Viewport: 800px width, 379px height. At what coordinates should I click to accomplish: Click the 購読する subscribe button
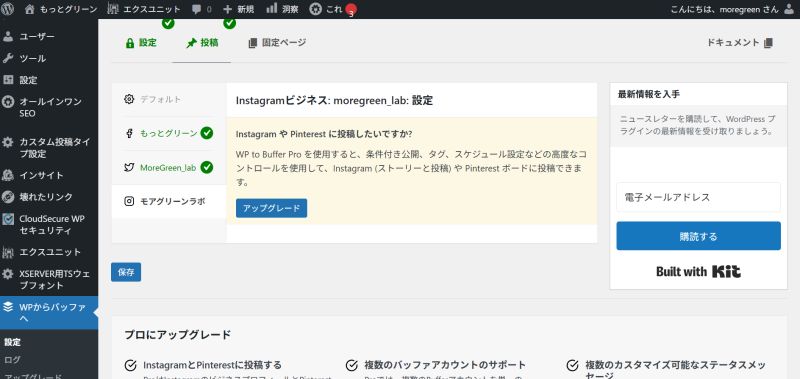point(698,236)
